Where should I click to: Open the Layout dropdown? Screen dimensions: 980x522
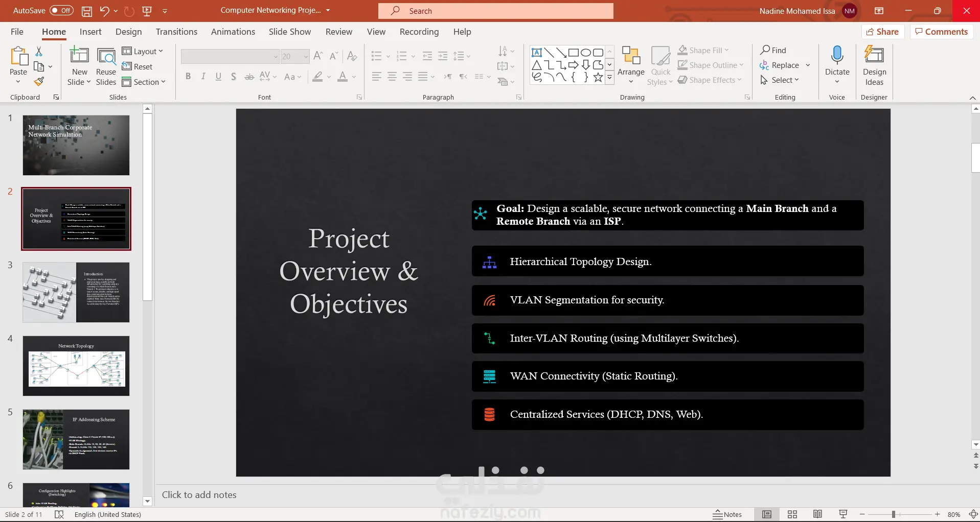click(x=142, y=51)
